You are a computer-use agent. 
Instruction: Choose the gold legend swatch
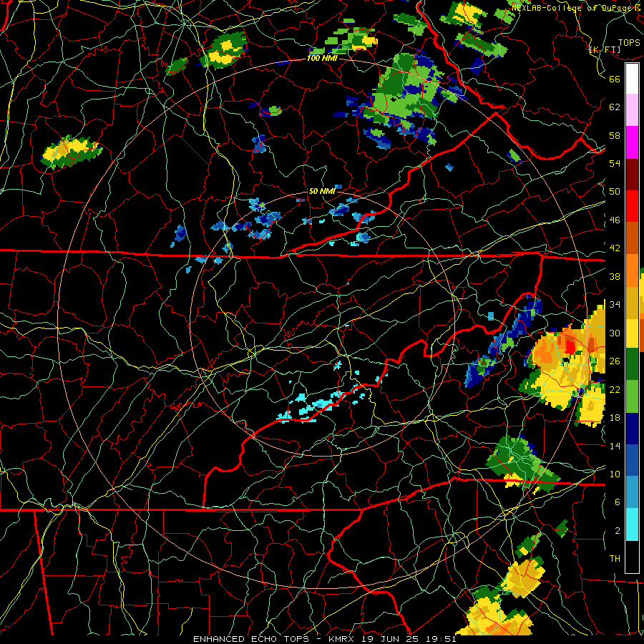[x=632, y=302]
